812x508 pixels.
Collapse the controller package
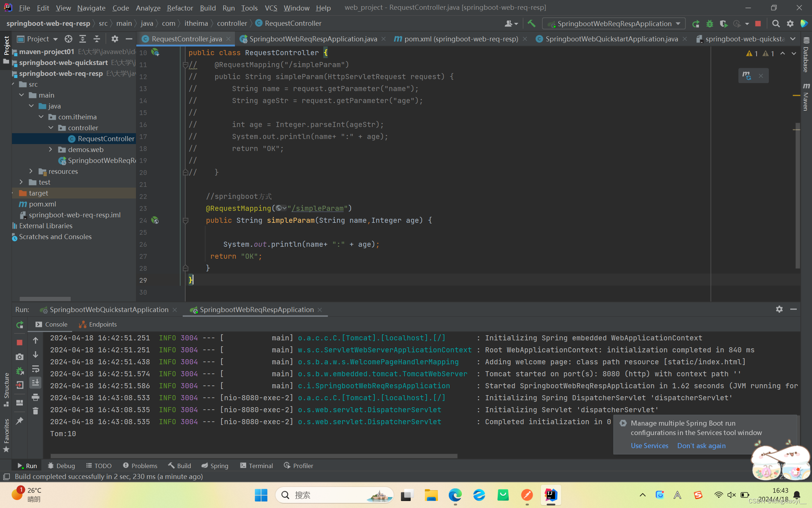point(51,128)
